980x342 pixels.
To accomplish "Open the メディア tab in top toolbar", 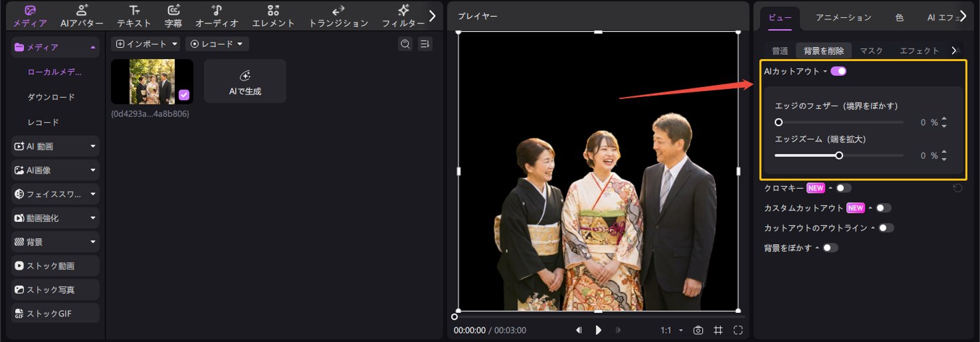I will 30,16.
